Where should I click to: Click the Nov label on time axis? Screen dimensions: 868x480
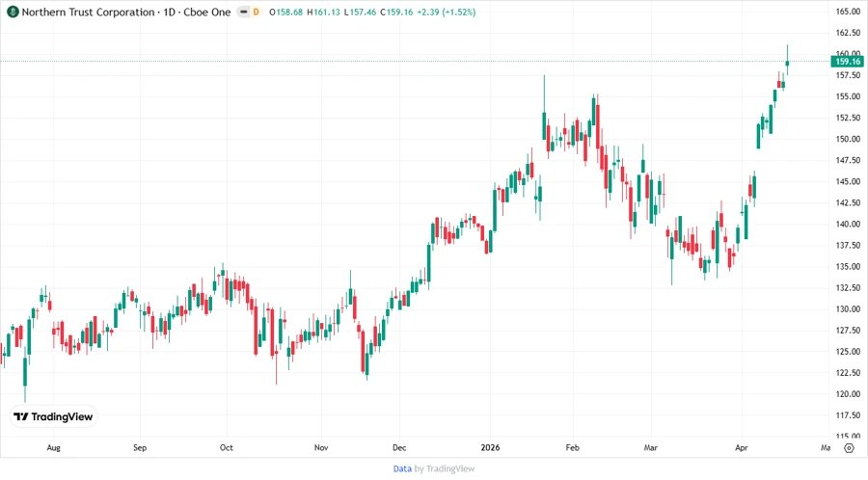point(321,447)
